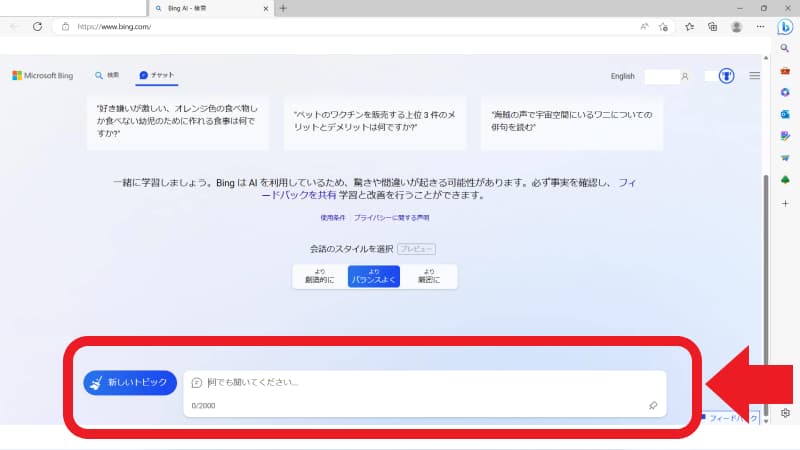Open sidebar settings gear icon
800x450 pixels.
pos(785,413)
